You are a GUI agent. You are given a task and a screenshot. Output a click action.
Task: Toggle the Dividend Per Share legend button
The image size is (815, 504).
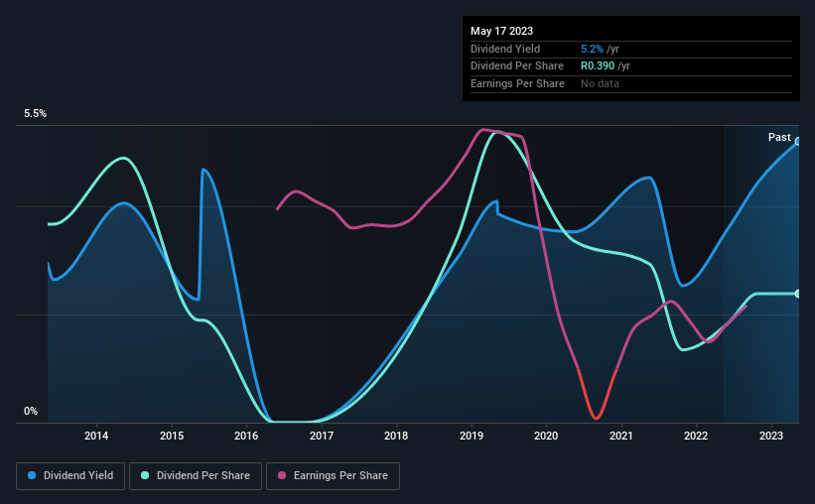click(x=196, y=476)
